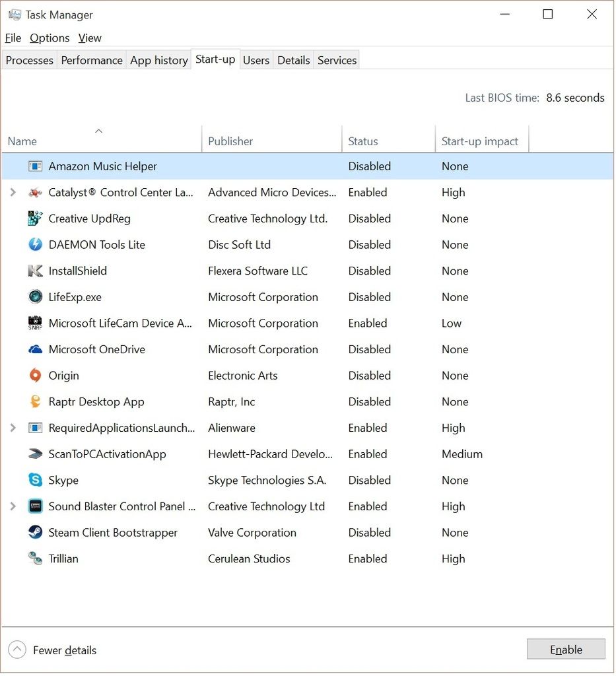Click the LifeExp.exe icon

click(36, 297)
